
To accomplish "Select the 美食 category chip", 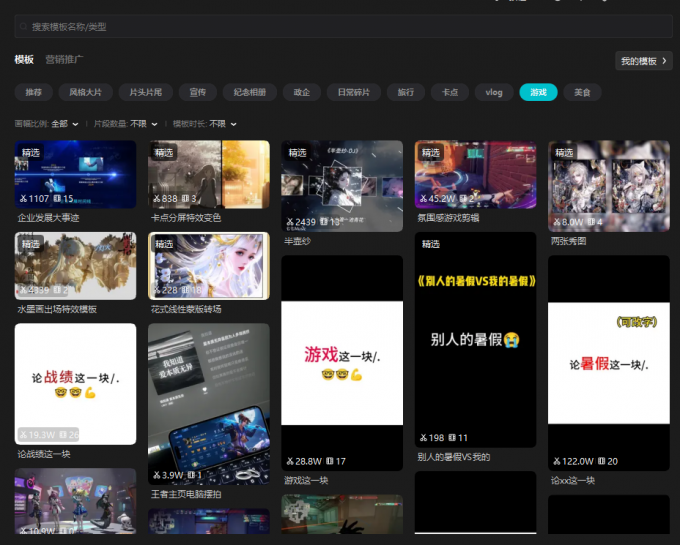I will (582, 92).
